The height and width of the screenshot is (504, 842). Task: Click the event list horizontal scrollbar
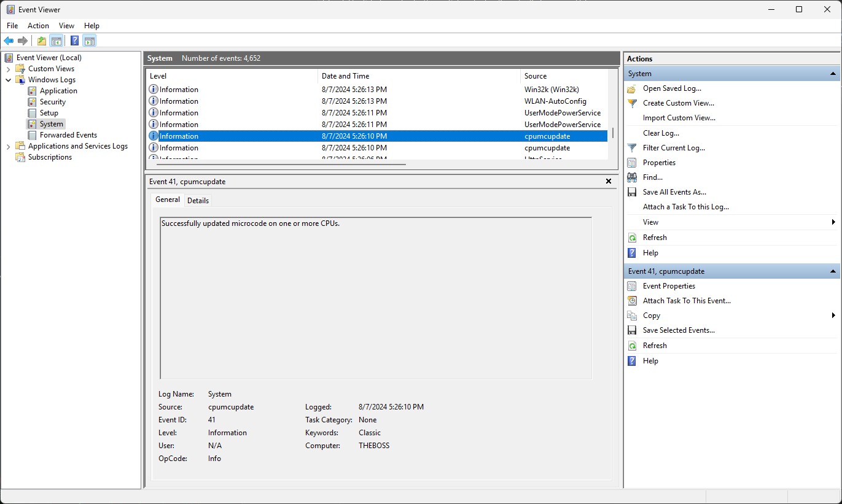(x=281, y=164)
